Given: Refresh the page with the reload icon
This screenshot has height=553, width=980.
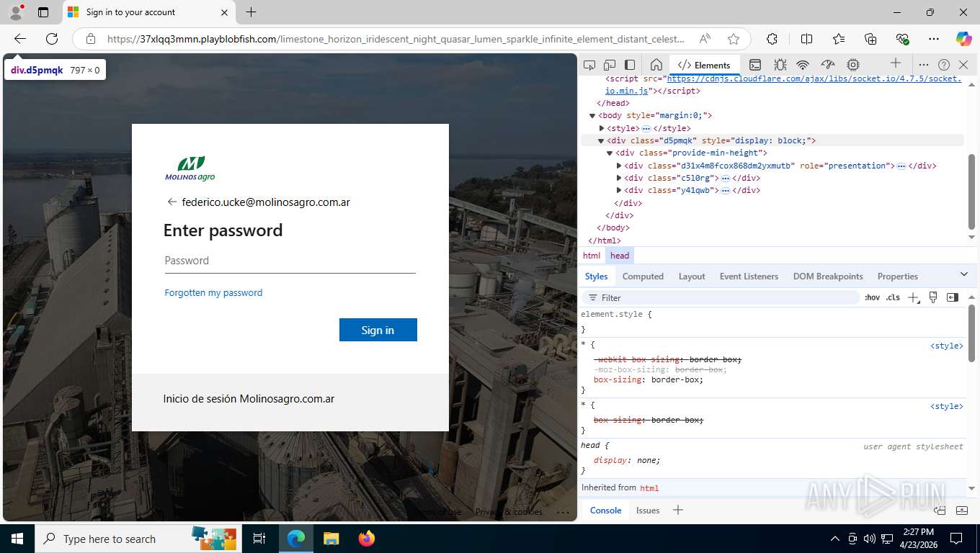Looking at the screenshot, I should tap(52, 39).
